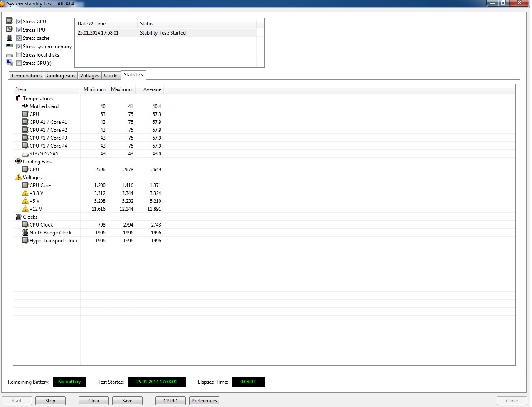Click the CPU Core voltage maximum 1.416
Screen dimensions: 532x407
128,185
